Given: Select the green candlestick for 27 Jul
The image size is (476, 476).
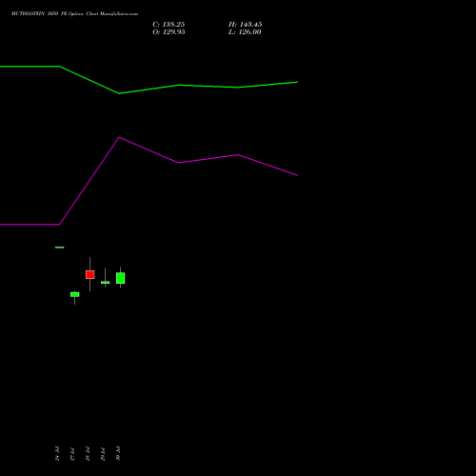Looking at the screenshot, I should tap(75, 294).
